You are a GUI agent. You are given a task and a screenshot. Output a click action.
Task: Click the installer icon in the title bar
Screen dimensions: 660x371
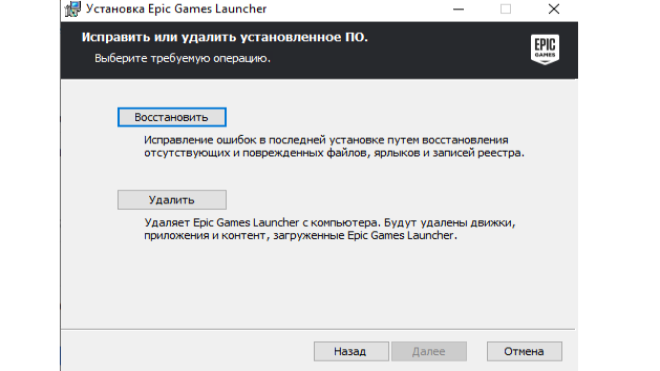[x=73, y=8]
